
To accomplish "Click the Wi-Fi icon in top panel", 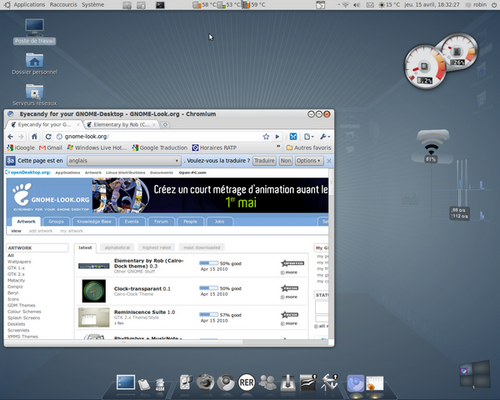I will [345, 5].
